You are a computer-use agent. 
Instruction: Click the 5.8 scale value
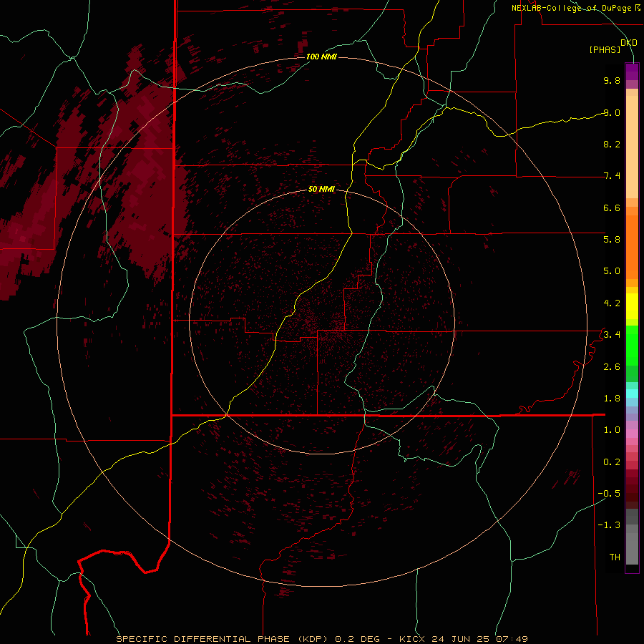(612, 240)
